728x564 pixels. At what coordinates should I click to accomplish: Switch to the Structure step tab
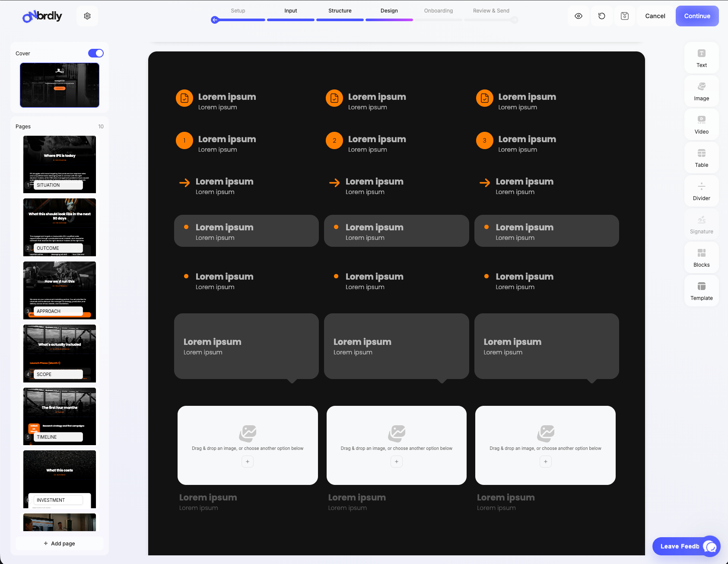click(340, 11)
